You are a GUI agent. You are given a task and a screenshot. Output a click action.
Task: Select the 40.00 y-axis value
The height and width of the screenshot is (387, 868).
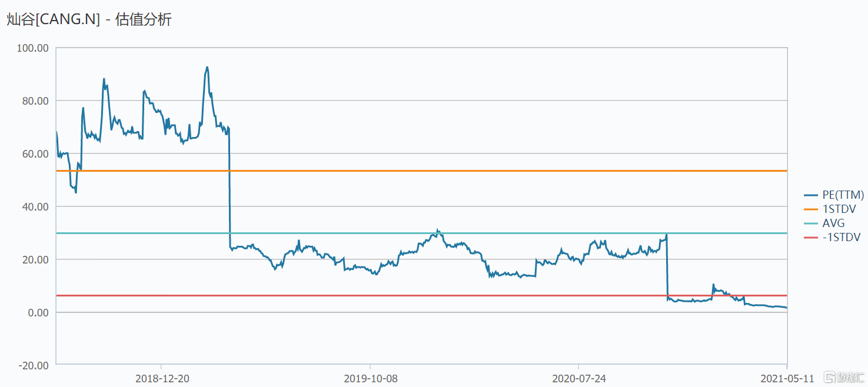coord(35,206)
